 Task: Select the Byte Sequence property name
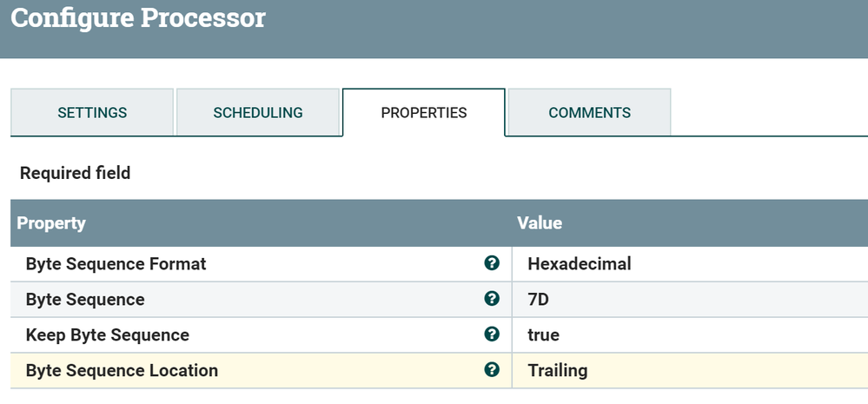click(x=85, y=299)
